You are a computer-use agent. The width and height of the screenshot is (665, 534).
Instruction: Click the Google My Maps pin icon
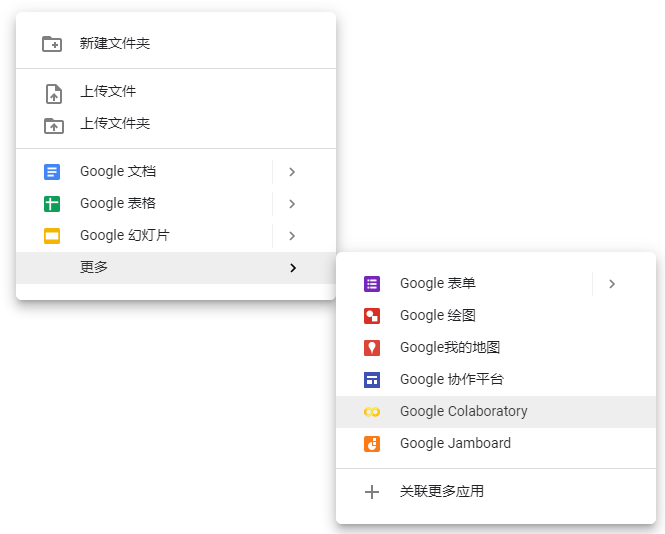coord(372,348)
